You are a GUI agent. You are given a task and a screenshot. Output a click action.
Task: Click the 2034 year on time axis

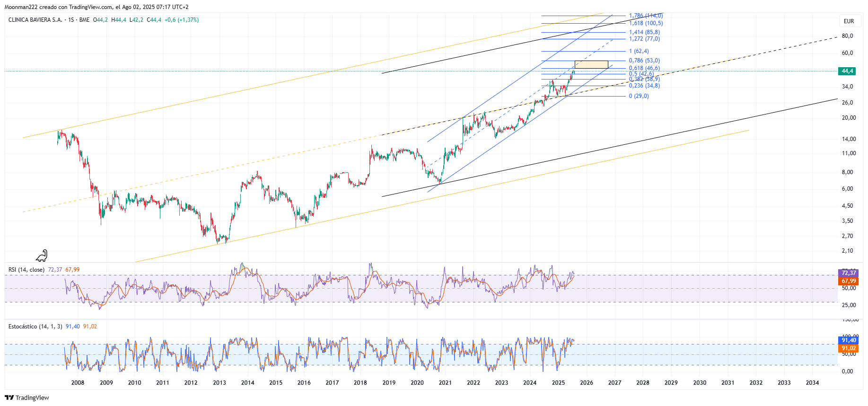point(812,383)
